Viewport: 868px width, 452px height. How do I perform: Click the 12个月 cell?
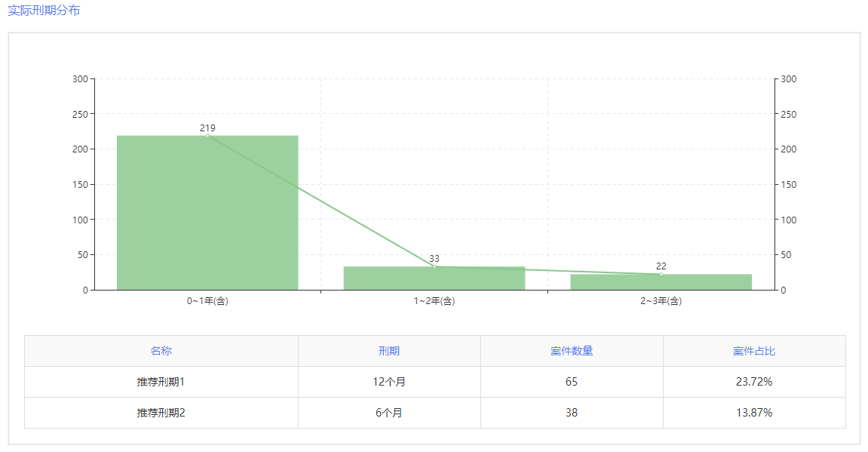point(389,382)
